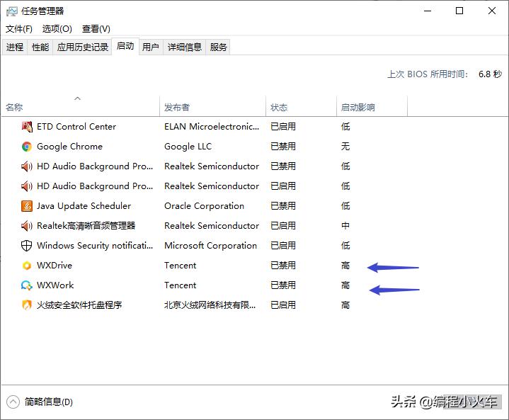509x420 pixels.
Task: Switch to the 详细信息 tab
Action: pos(184,47)
